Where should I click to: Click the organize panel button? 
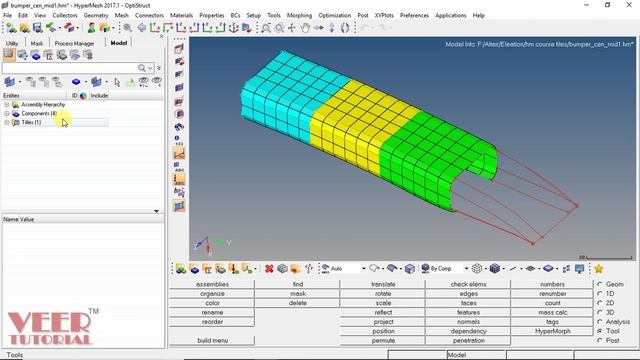[x=212, y=293]
